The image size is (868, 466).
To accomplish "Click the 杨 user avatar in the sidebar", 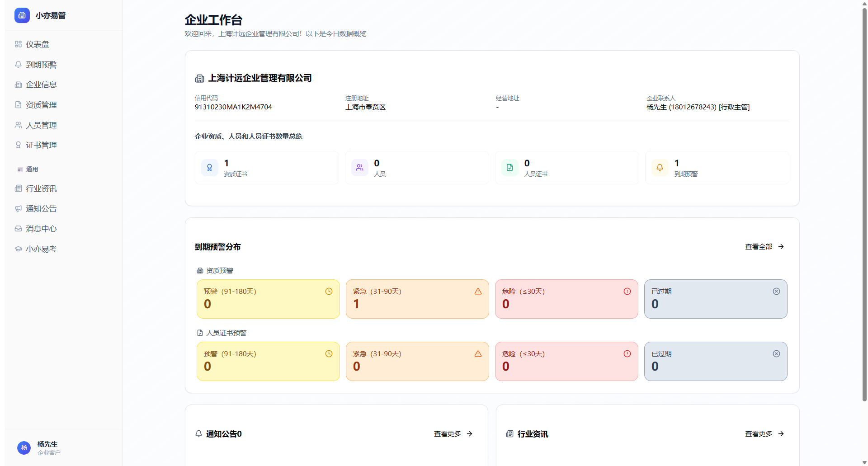I will pyautogui.click(x=24, y=448).
